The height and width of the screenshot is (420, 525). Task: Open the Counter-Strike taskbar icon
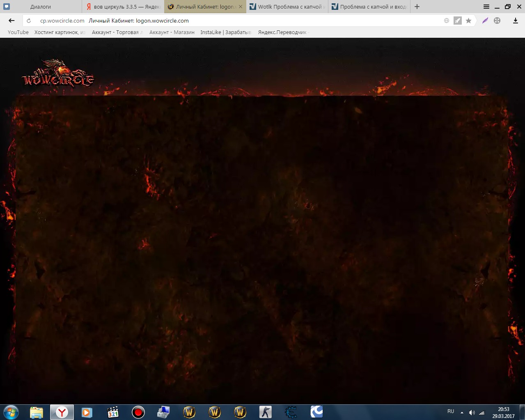265,412
